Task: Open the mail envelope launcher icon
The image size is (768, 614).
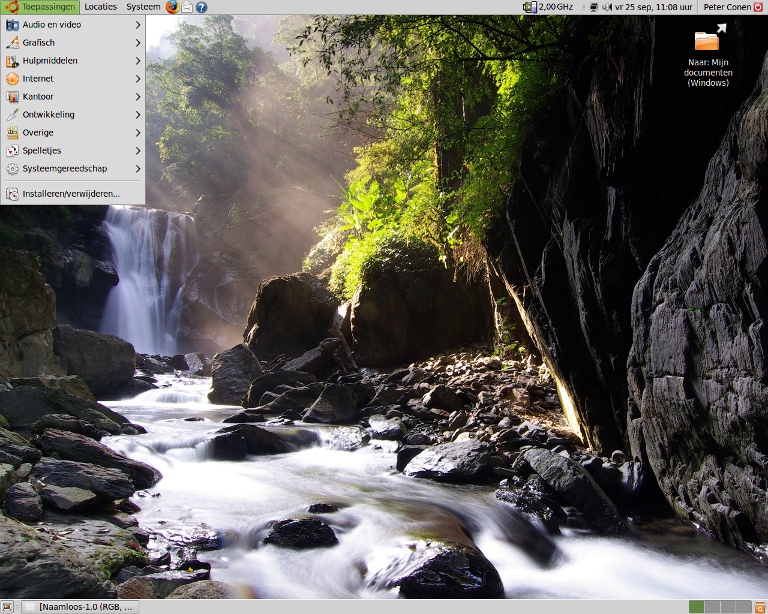Action: point(187,7)
